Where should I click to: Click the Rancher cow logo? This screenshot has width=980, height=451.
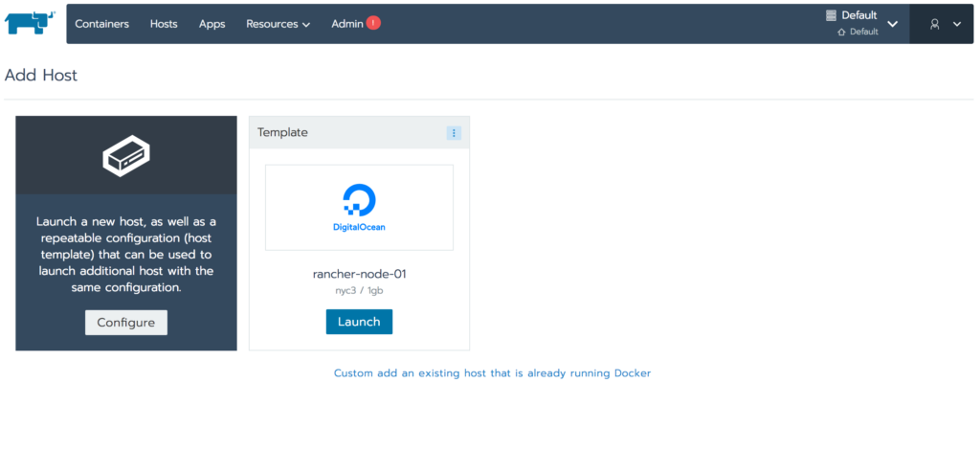[x=30, y=23]
